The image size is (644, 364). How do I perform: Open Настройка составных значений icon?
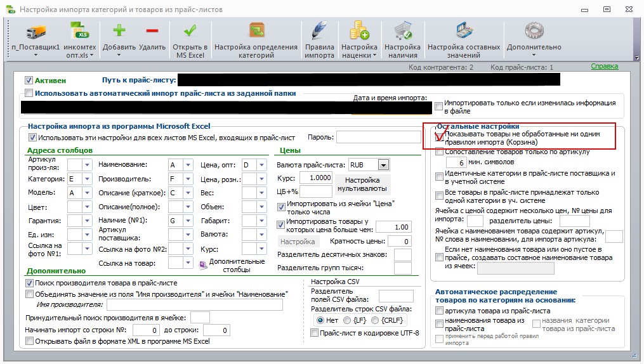[464, 31]
